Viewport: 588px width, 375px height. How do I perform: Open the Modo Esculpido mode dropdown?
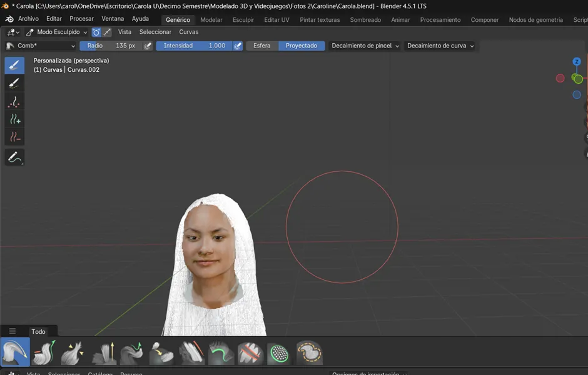[56, 32]
